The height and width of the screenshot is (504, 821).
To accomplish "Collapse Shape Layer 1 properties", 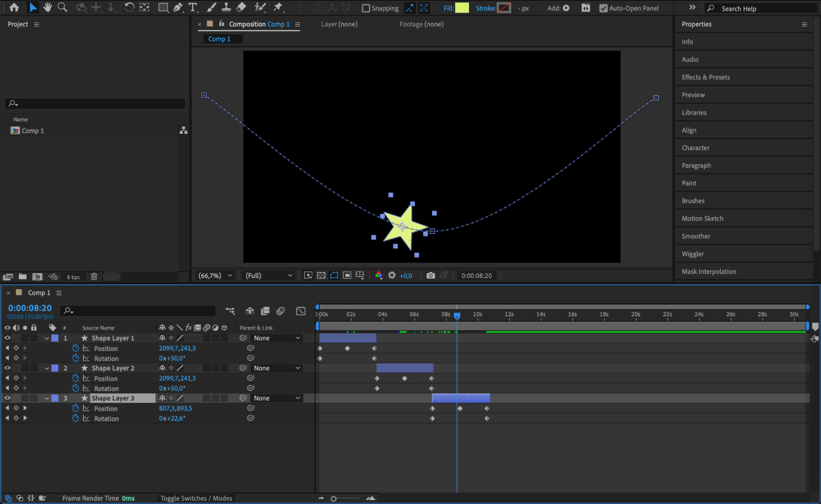I will [x=47, y=338].
